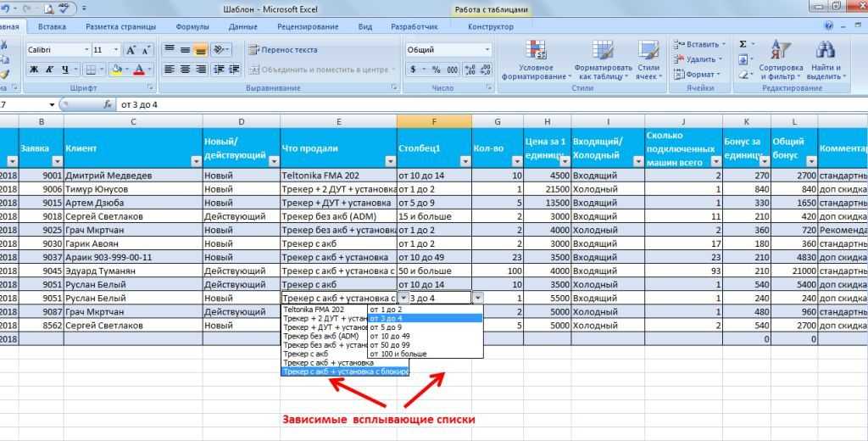Click the increase indent icon
Screen dimensions: 868x441
(234, 70)
